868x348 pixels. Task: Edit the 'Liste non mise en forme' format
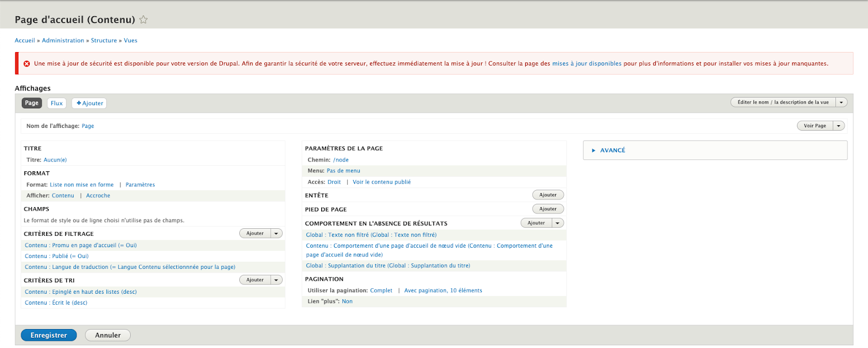coord(81,185)
